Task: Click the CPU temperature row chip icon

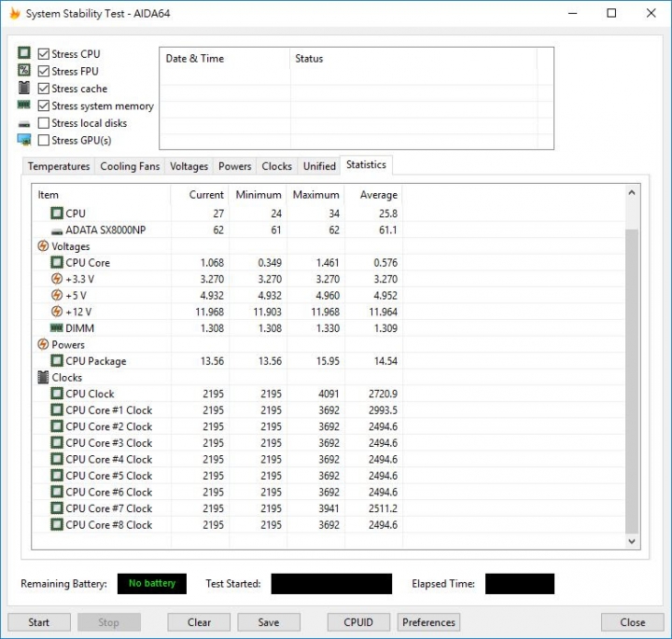Action: coord(57,213)
